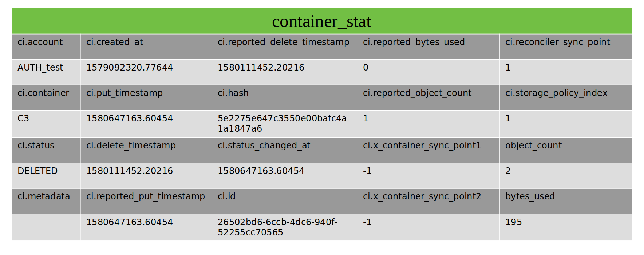644x255 pixels.
Task: Click the ci.reported_bytes_used header cell
Action: (414, 42)
